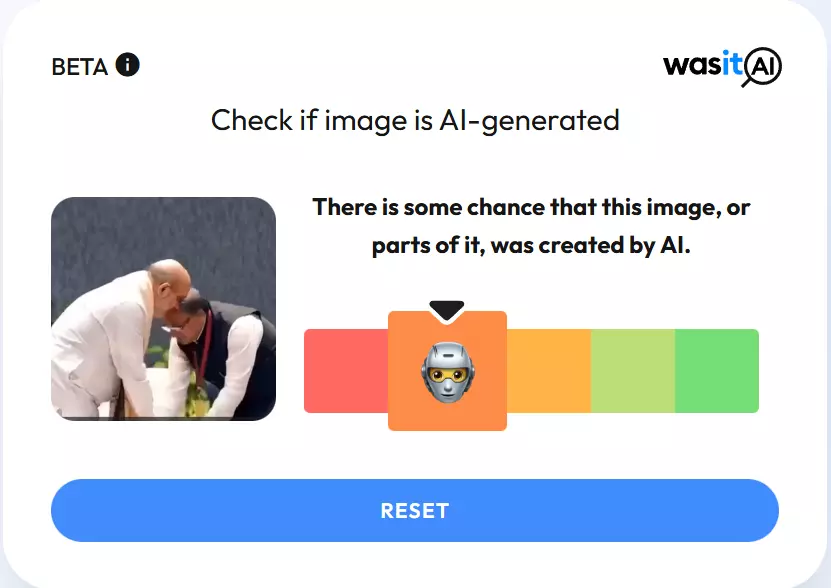Select the light orange scale segment

pyautogui.click(x=549, y=371)
